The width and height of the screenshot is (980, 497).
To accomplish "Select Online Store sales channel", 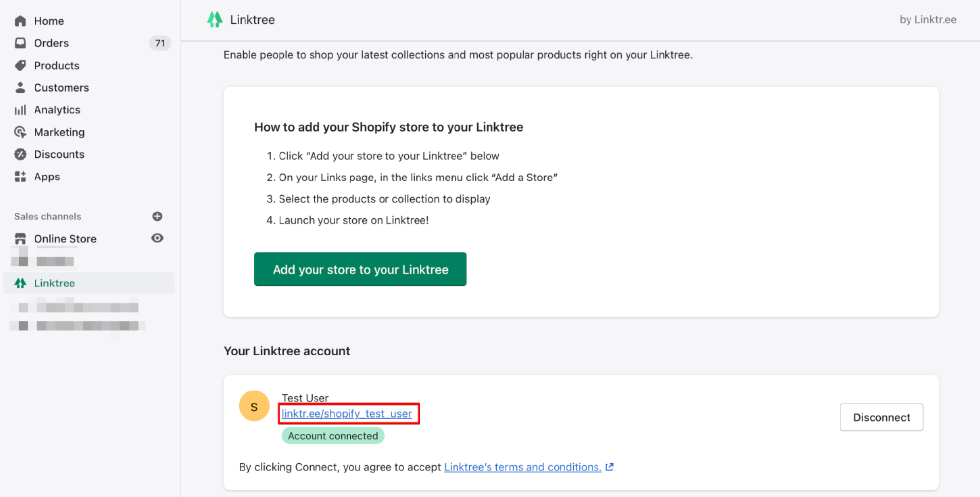I will (65, 239).
